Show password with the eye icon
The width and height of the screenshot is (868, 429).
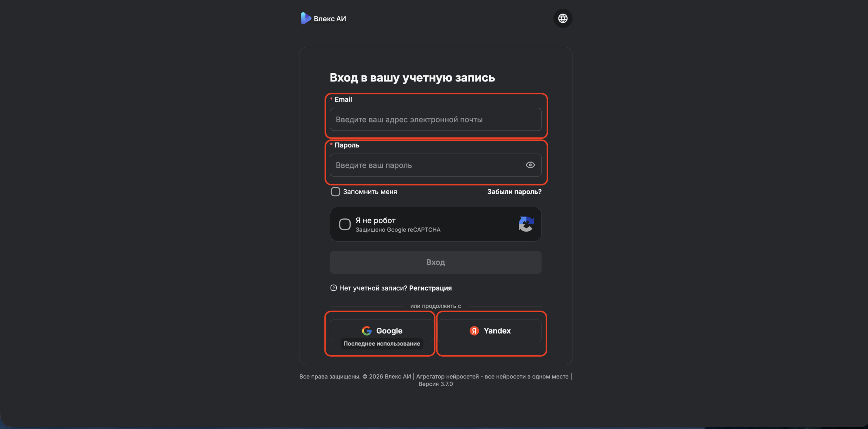pyautogui.click(x=530, y=165)
